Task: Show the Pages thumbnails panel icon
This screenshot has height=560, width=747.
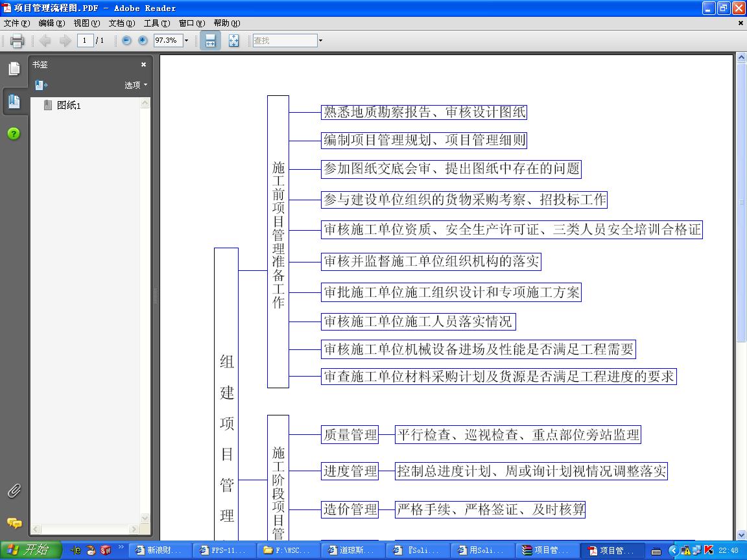Action: pos(14,69)
